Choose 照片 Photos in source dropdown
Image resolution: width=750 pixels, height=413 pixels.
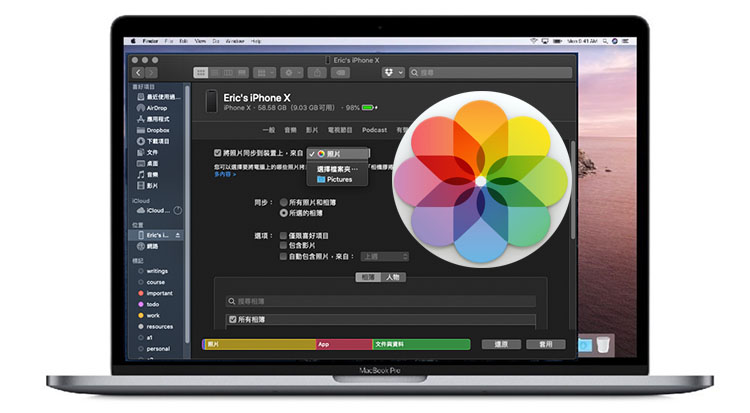tap(338, 154)
